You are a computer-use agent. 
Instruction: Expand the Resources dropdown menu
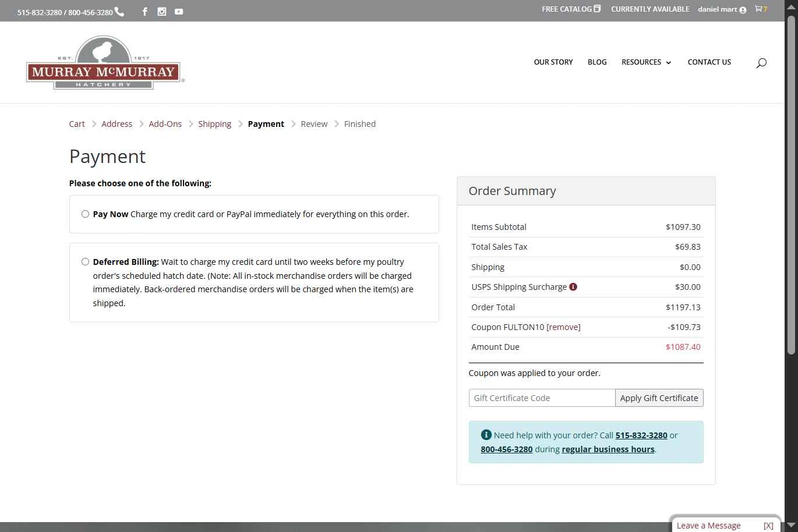(x=646, y=62)
